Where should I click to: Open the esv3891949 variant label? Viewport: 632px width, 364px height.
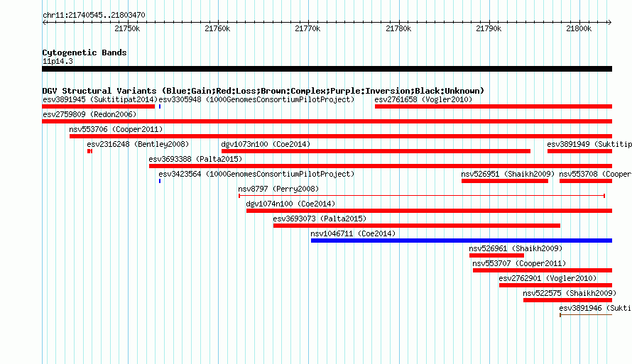coord(589,144)
